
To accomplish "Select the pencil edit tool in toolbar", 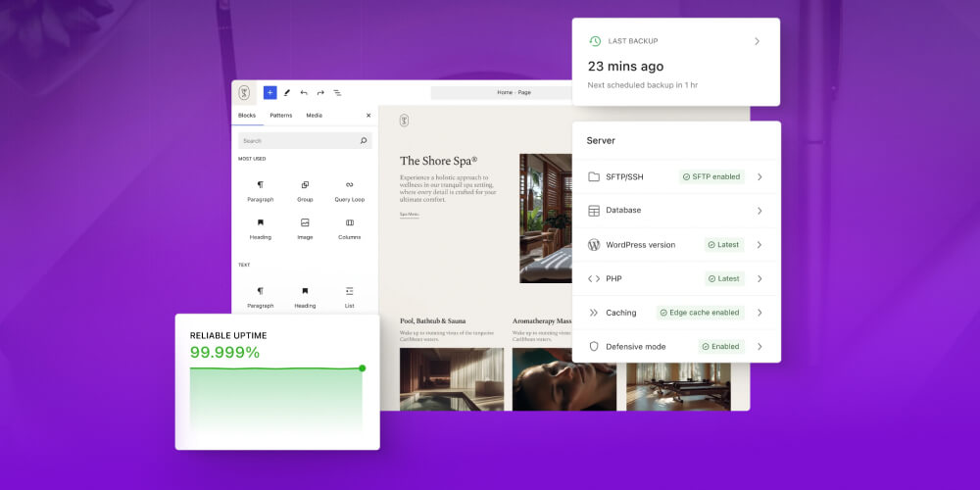I will [x=287, y=92].
